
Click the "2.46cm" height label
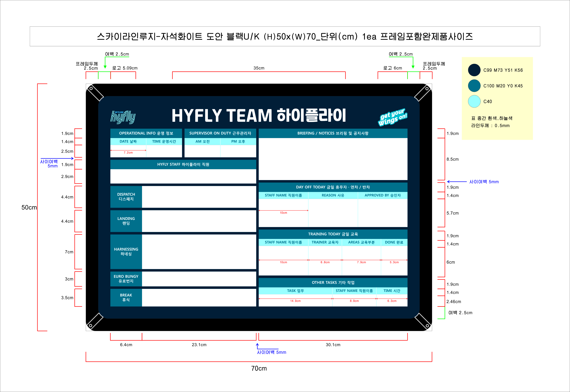[454, 302]
